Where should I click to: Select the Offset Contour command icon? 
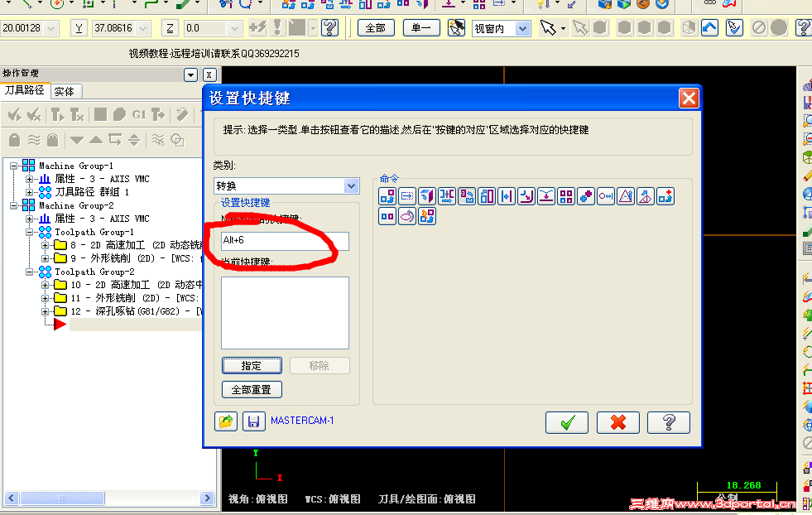point(526,196)
